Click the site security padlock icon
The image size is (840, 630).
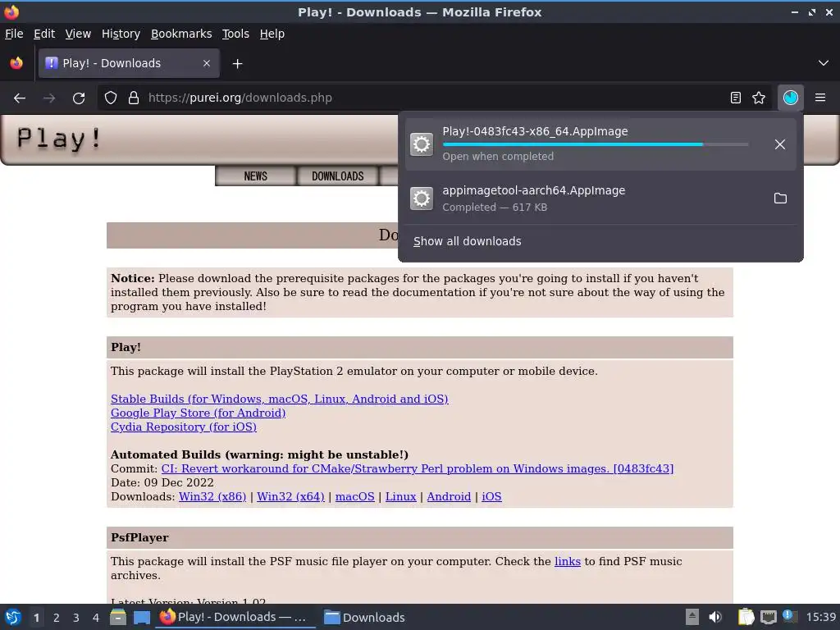pos(134,98)
